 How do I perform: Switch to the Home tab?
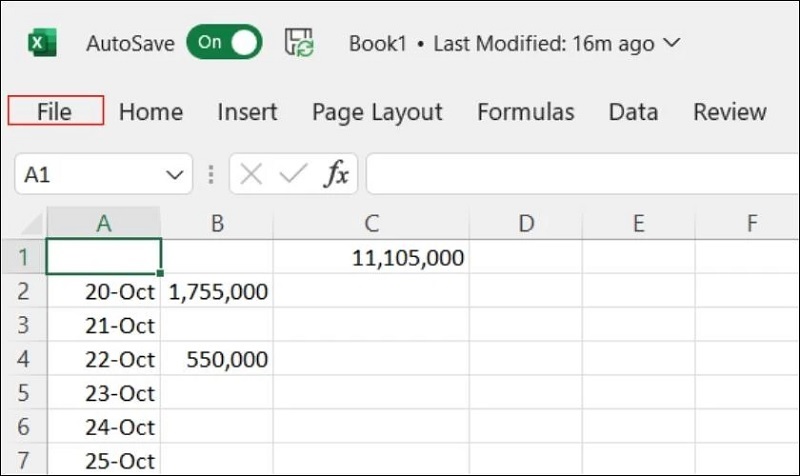(x=151, y=111)
